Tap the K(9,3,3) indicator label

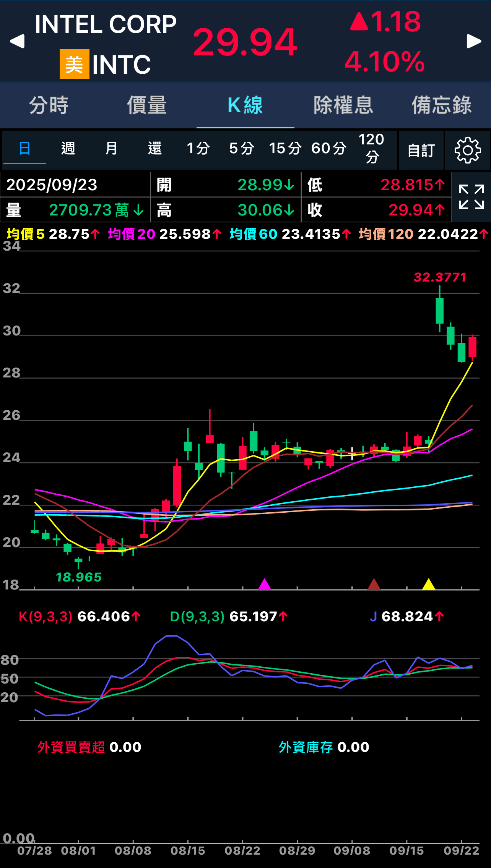46,617
